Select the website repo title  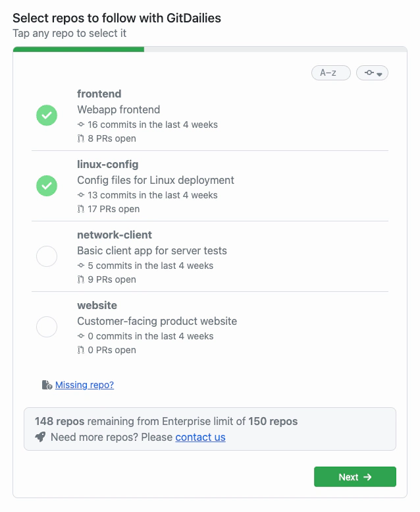[x=97, y=306]
